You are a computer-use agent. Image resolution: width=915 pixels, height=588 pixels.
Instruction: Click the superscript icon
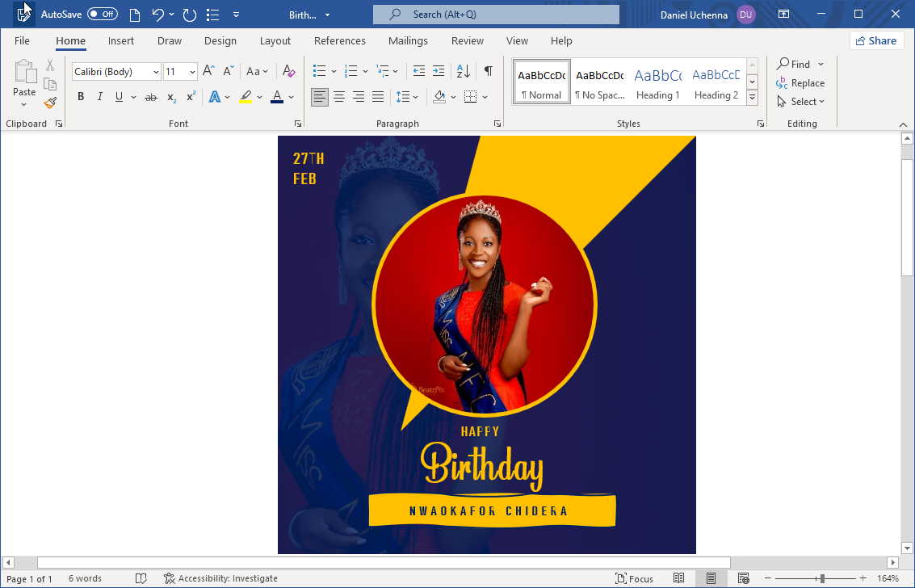click(x=189, y=96)
